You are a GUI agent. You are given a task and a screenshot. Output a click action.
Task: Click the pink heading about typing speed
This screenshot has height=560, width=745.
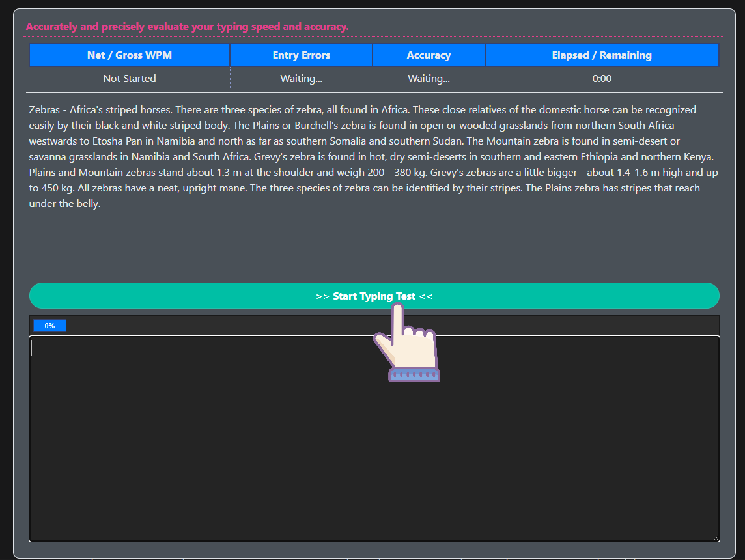(x=187, y=27)
